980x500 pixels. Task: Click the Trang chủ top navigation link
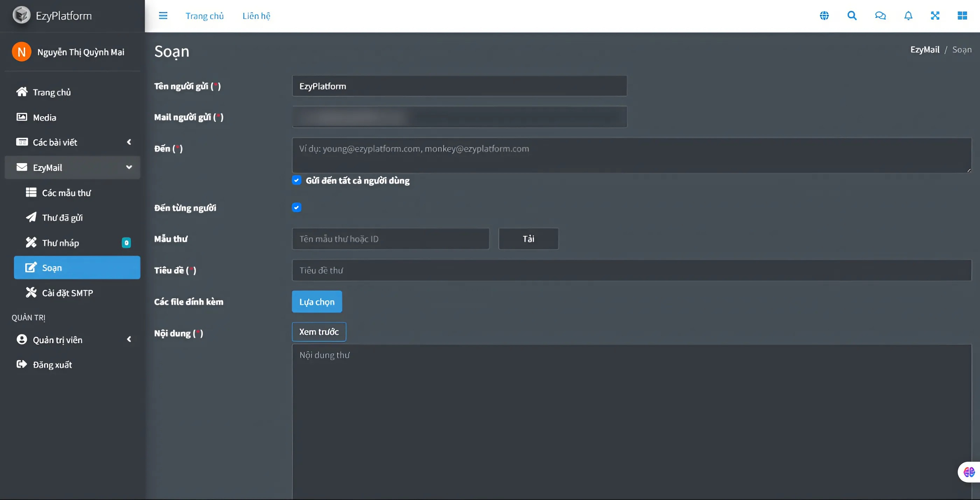pos(204,16)
